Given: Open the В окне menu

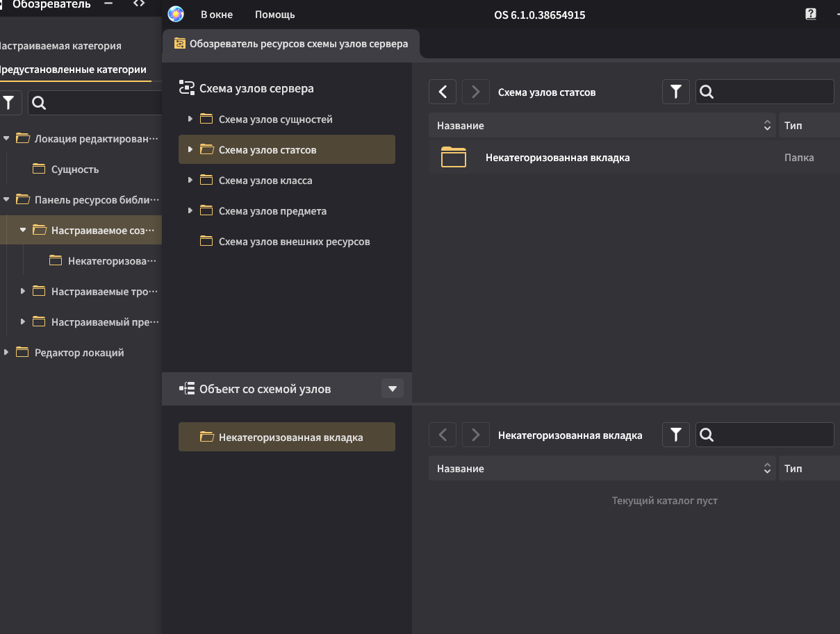Looking at the screenshot, I should tap(217, 15).
